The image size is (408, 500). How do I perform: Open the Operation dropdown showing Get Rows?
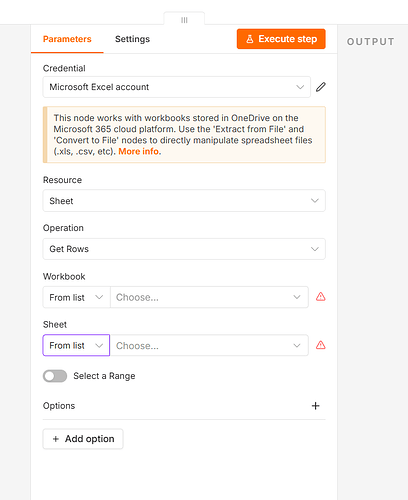tap(184, 249)
